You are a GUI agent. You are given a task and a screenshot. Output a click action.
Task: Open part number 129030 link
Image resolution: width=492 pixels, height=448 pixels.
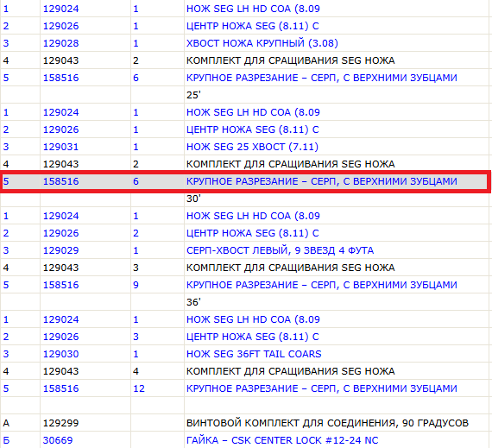pyautogui.click(x=60, y=354)
